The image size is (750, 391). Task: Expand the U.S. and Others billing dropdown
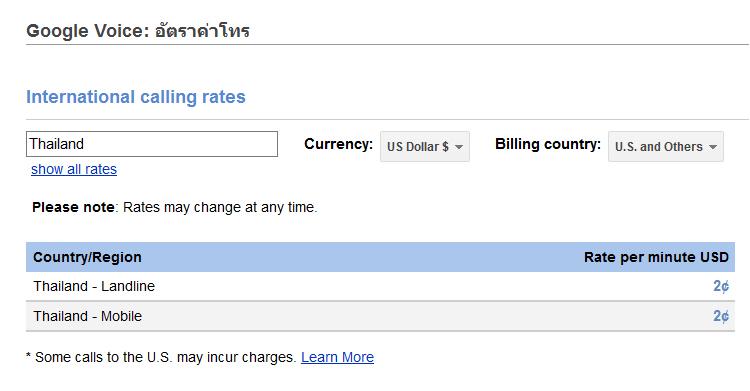(x=666, y=146)
